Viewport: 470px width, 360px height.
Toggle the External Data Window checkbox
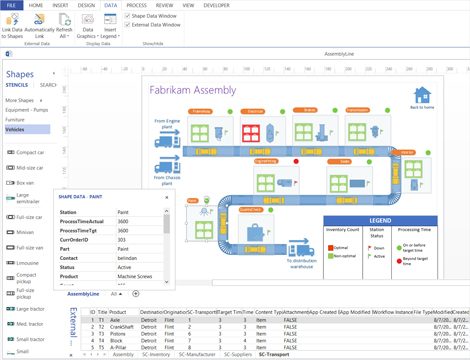[x=127, y=25]
